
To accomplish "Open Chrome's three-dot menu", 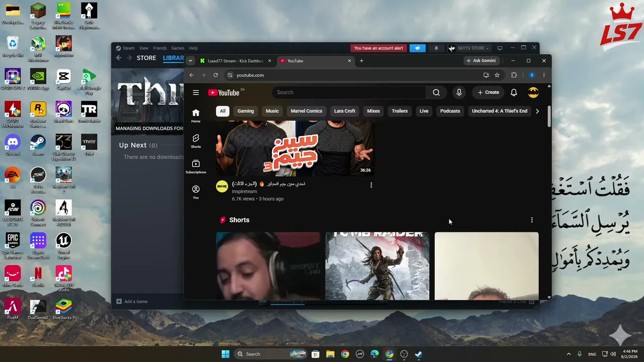I will [x=544, y=75].
